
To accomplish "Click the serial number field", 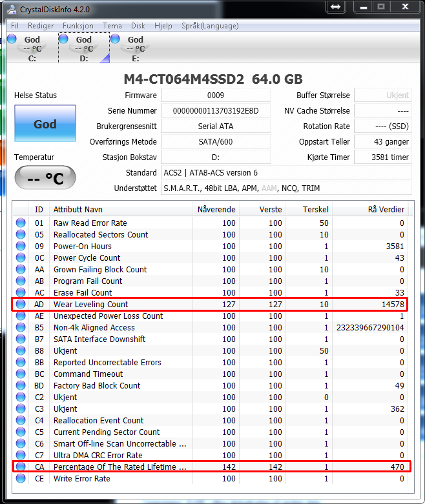I will pyautogui.click(x=216, y=111).
